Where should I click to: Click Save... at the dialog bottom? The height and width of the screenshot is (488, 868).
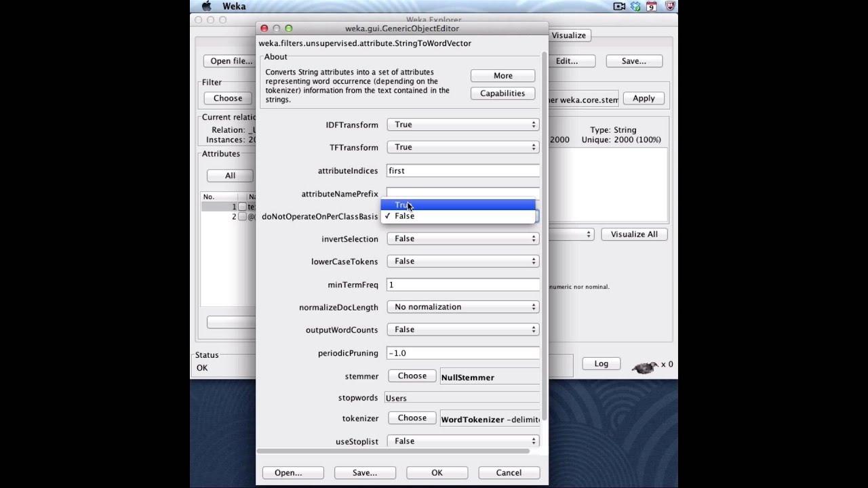[x=365, y=473]
